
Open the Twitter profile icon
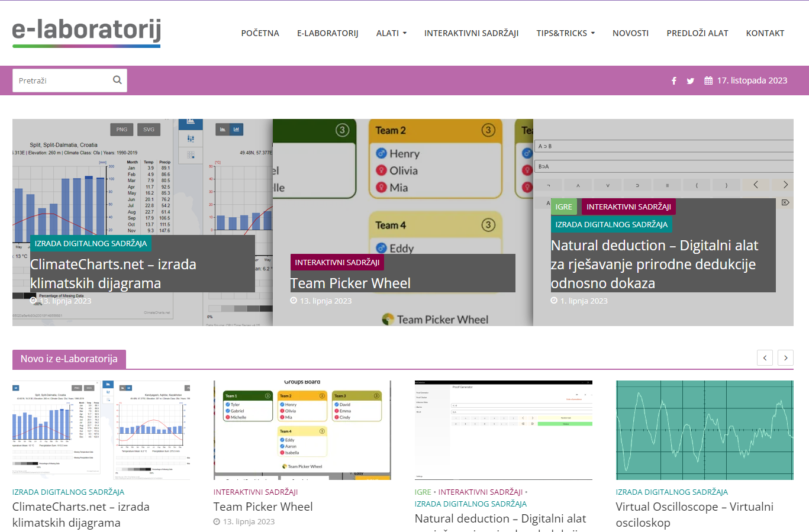tap(690, 81)
